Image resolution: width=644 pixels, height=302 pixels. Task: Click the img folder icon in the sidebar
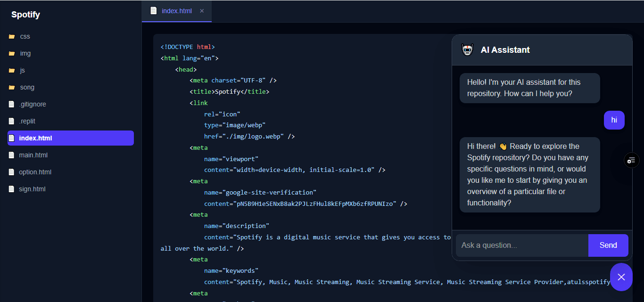point(11,53)
